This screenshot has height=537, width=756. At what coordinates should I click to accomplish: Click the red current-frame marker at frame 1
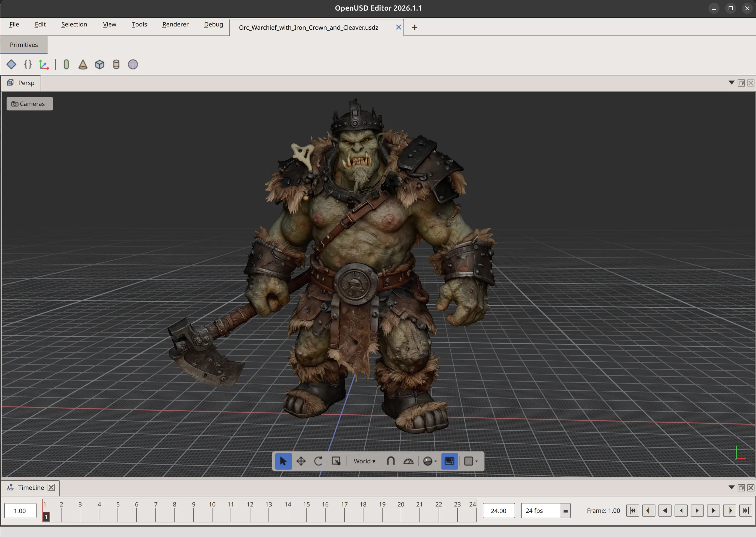(x=46, y=516)
